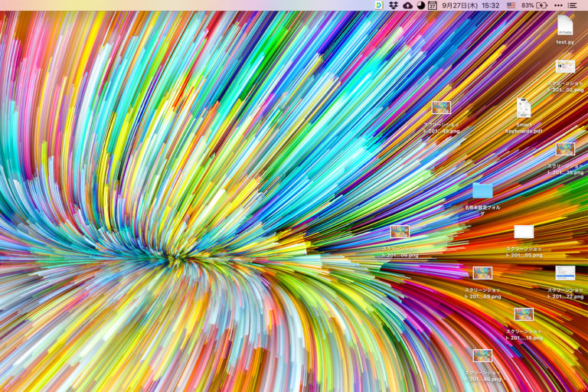
Task: Select the untitled blue folder on desktop
Action: [482, 191]
